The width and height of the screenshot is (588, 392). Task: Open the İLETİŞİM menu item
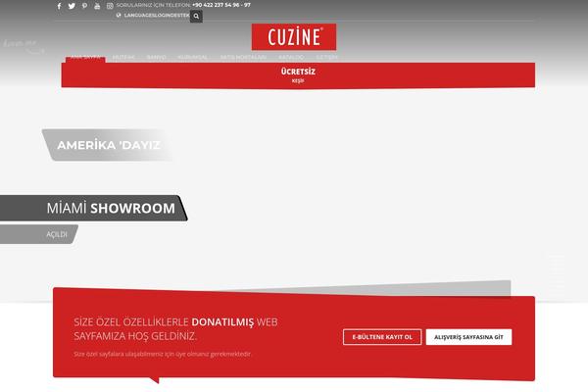click(326, 58)
